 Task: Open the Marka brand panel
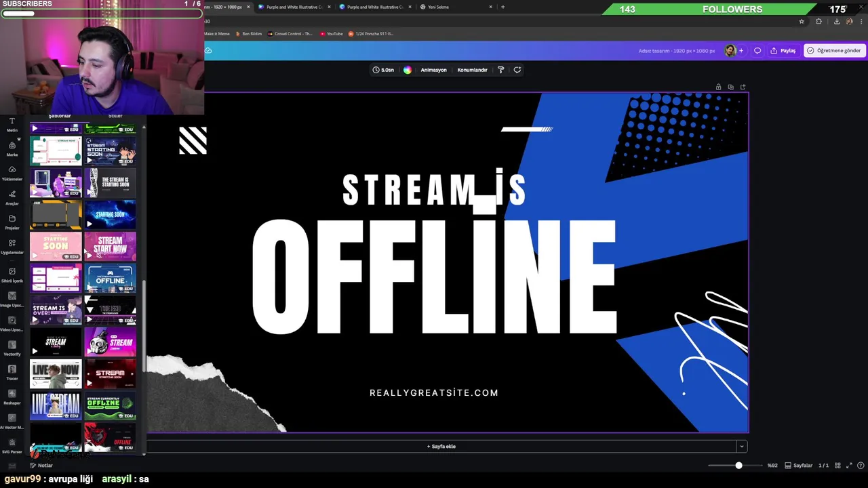(12, 148)
